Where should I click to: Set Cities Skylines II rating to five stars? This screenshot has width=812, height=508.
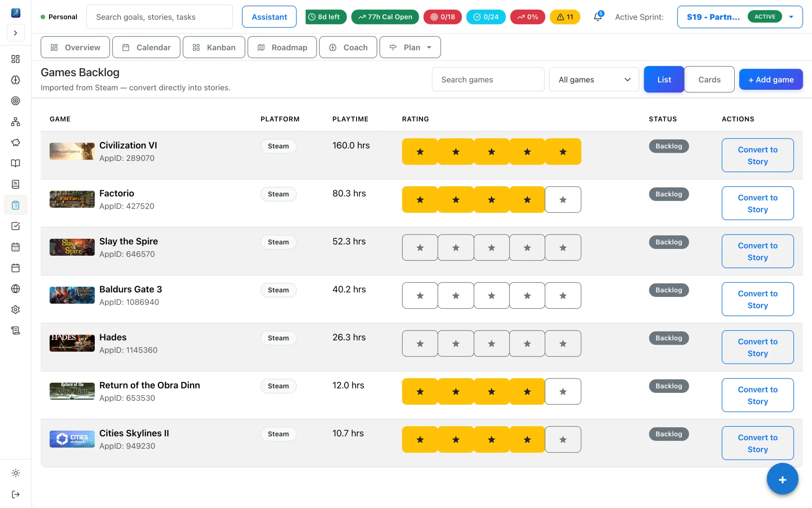coord(563,439)
